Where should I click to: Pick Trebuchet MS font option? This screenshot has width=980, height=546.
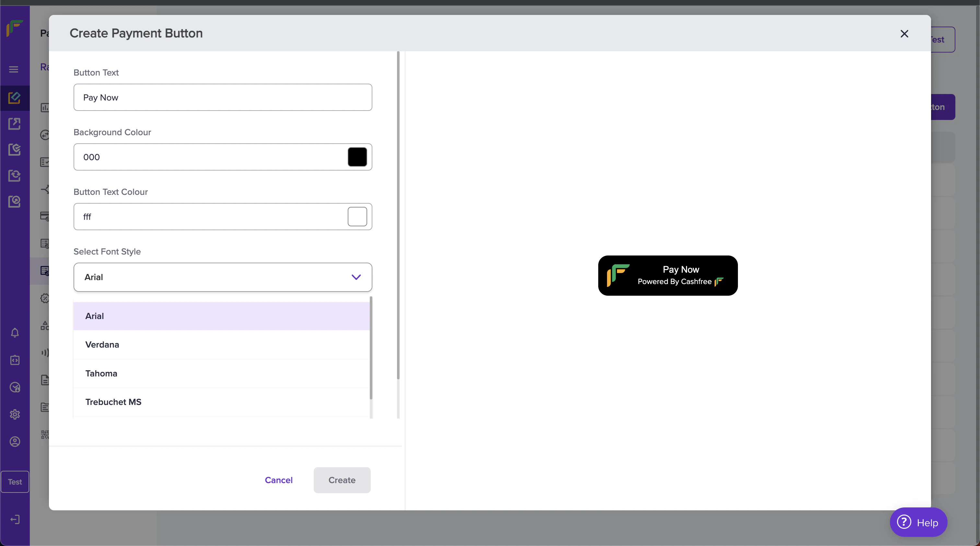click(x=113, y=402)
